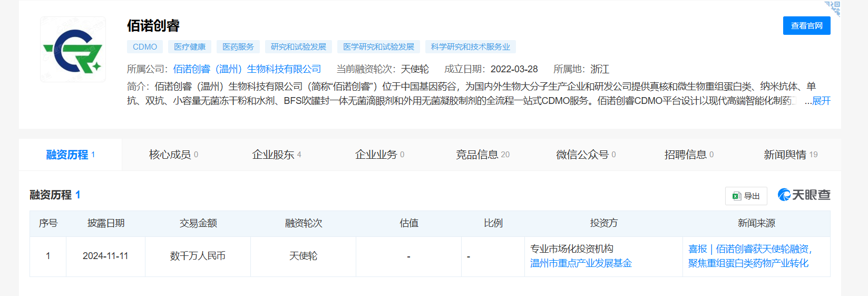Open 佰诺创睿（温州）生物科技有限公司 company link
868x296 pixels.
pyautogui.click(x=247, y=69)
